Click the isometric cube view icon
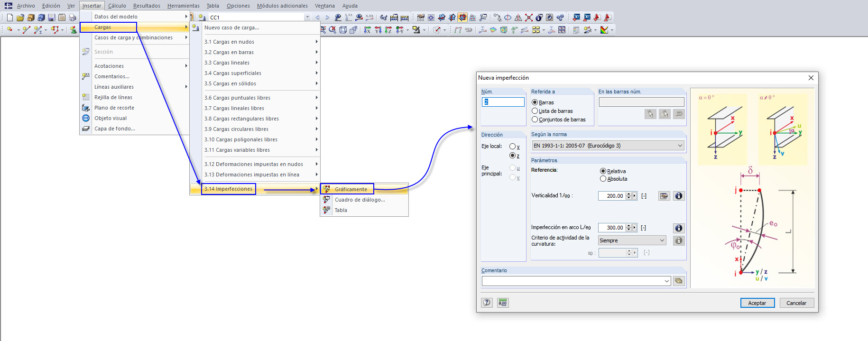 tap(343, 30)
